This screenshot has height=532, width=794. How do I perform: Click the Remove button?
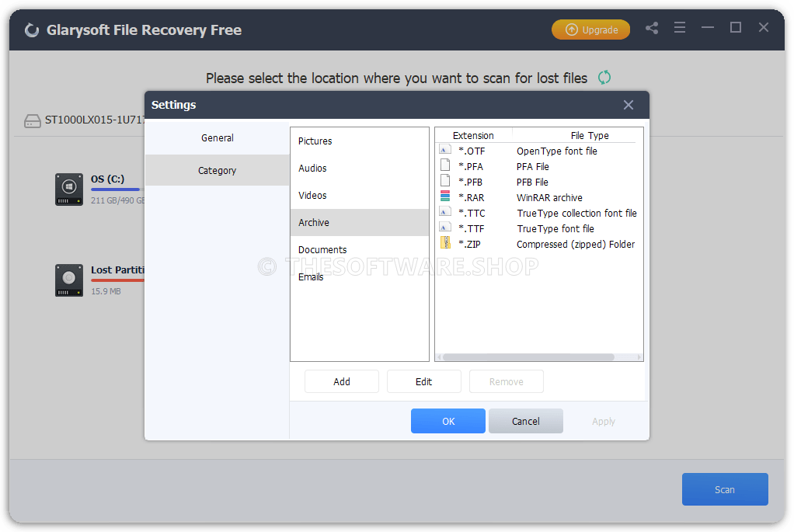pos(507,381)
